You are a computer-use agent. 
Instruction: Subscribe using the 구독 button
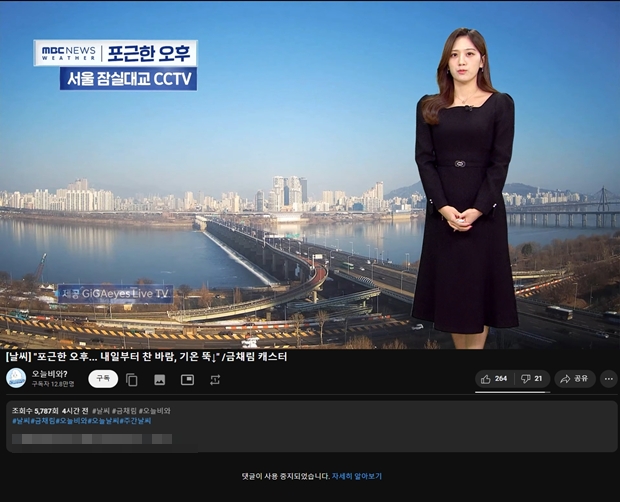pyautogui.click(x=102, y=379)
